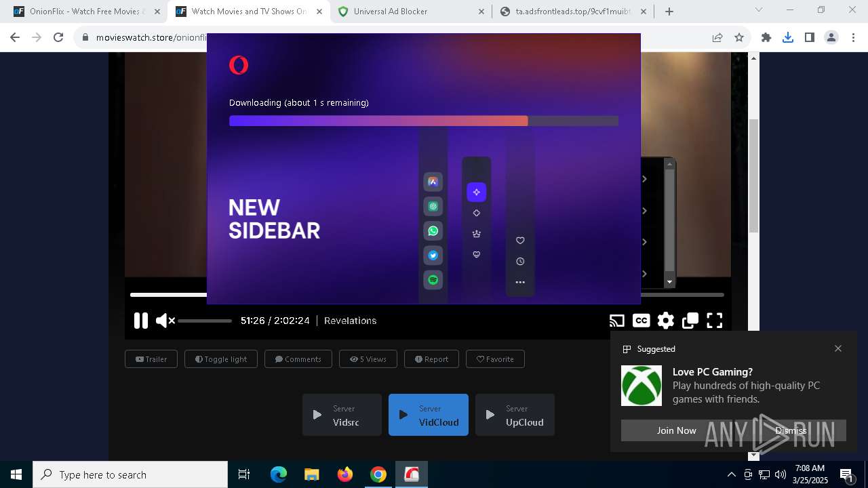Click the page vertical scrollbar
Viewport: 868px width, 488px height.
tap(753, 175)
